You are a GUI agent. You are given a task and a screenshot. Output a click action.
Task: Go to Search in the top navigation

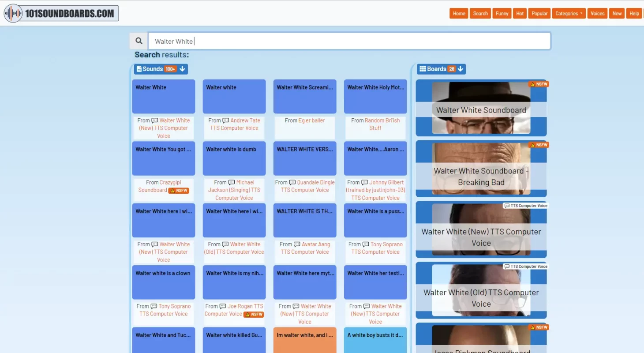pos(480,13)
